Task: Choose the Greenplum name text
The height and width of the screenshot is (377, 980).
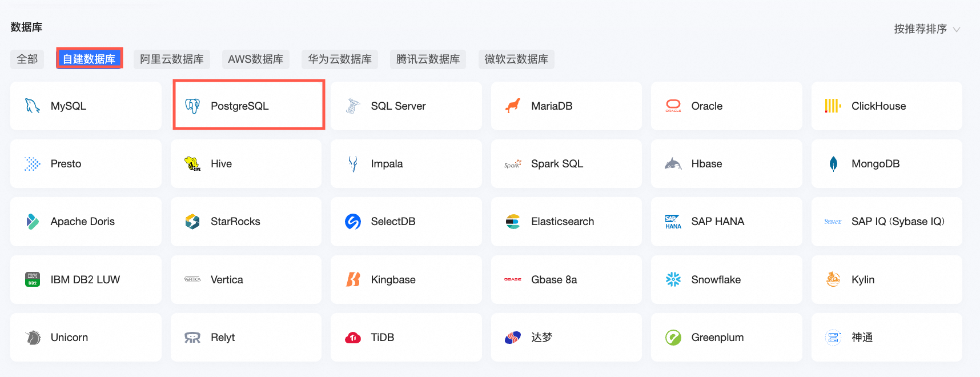Action: pos(718,338)
